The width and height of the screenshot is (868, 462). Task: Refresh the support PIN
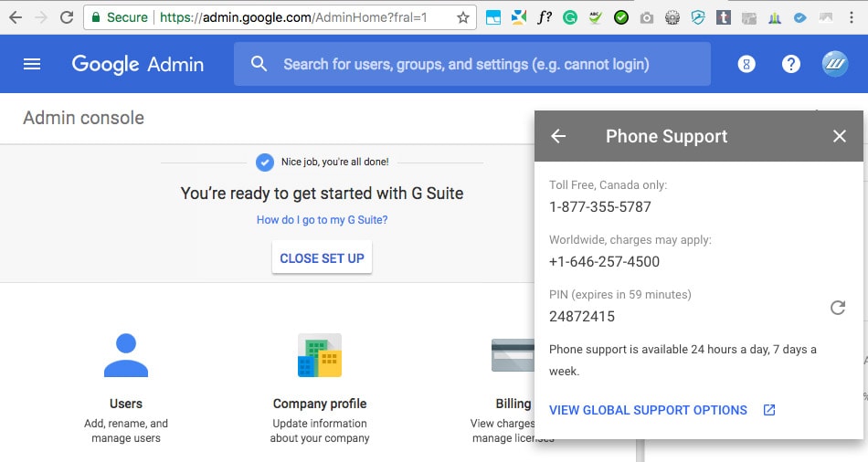click(x=838, y=308)
